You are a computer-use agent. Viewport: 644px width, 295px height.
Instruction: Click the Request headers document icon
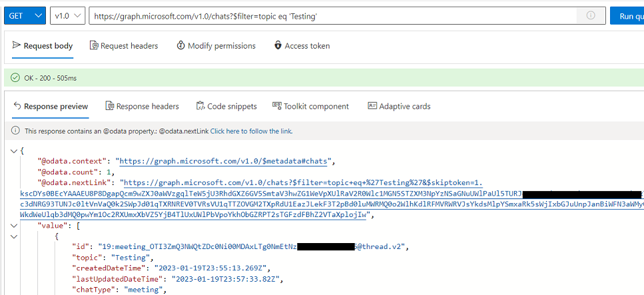tap(94, 45)
